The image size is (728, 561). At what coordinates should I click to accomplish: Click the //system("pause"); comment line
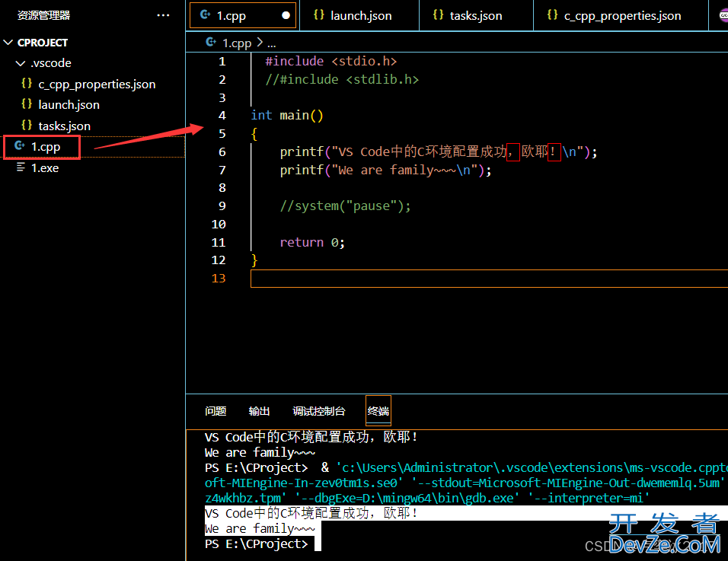click(x=346, y=206)
